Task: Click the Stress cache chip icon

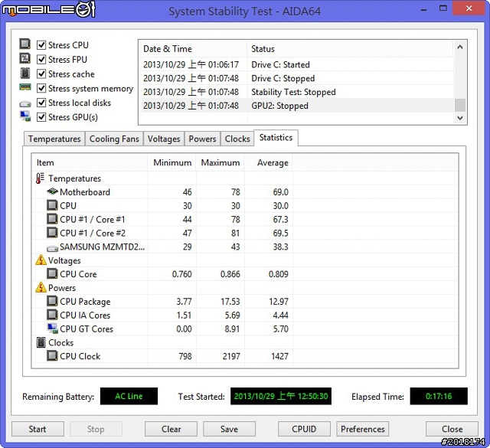Action: click(x=25, y=74)
